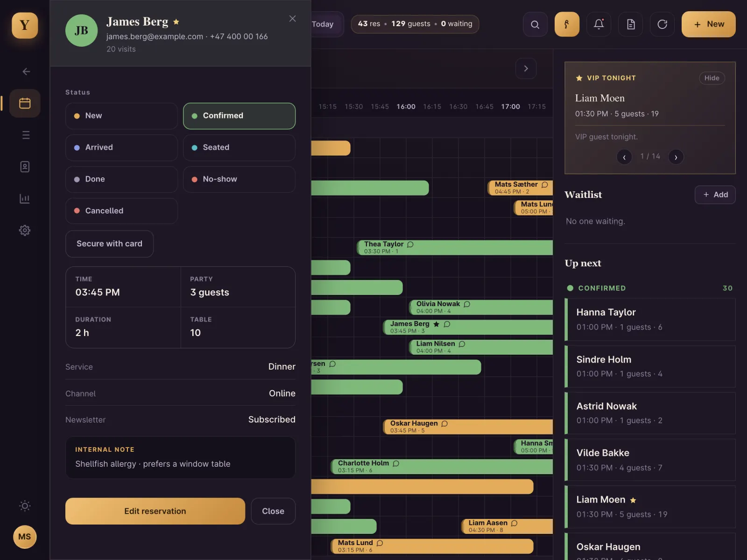Mark reservation as No-show
The width and height of the screenshot is (747, 560).
(239, 179)
